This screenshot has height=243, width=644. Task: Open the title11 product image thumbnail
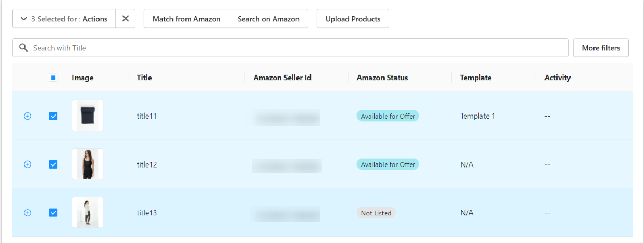coord(88,116)
